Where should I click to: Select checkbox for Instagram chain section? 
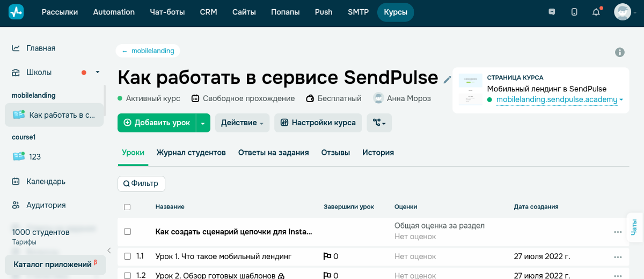pyautogui.click(x=127, y=232)
